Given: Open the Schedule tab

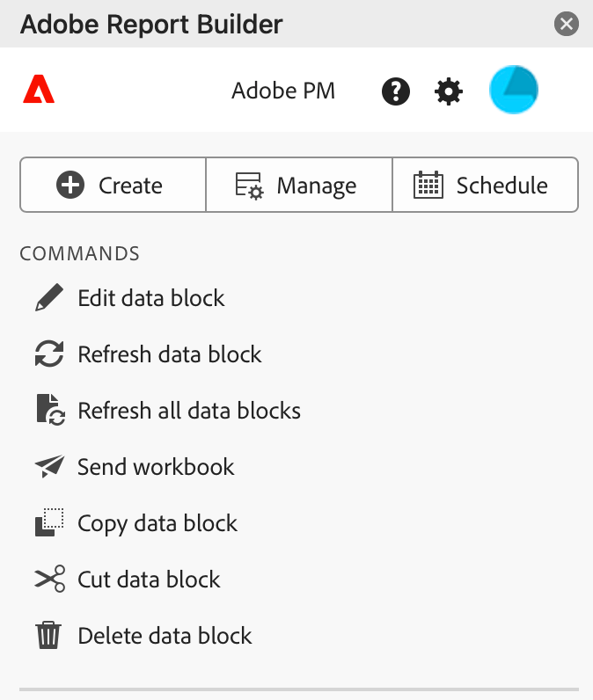Looking at the screenshot, I should tap(486, 185).
